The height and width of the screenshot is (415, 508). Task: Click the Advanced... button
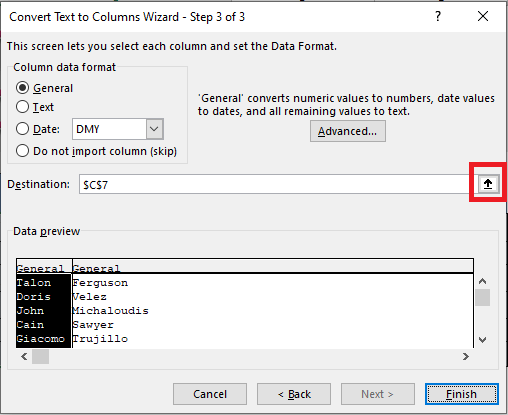(348, 131)
